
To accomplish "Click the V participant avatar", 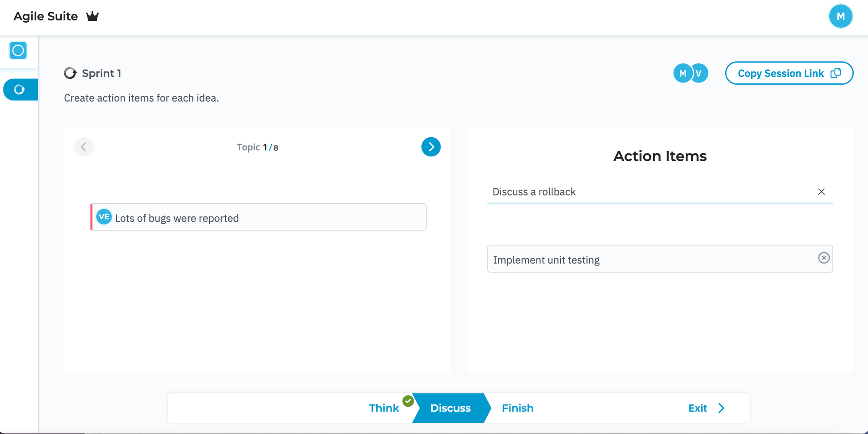I will tap(699, 73).
